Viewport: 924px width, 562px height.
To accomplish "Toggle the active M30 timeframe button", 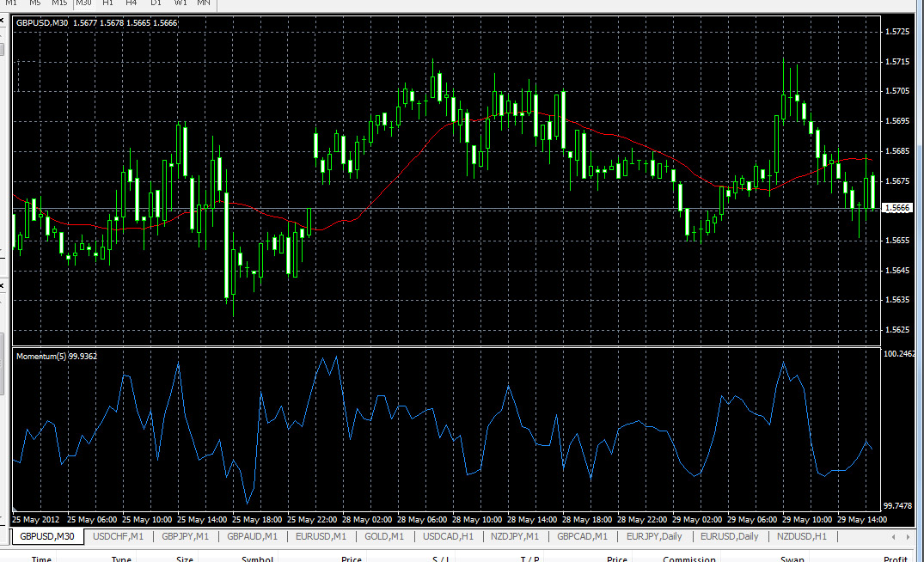I will tap(83, 3).
